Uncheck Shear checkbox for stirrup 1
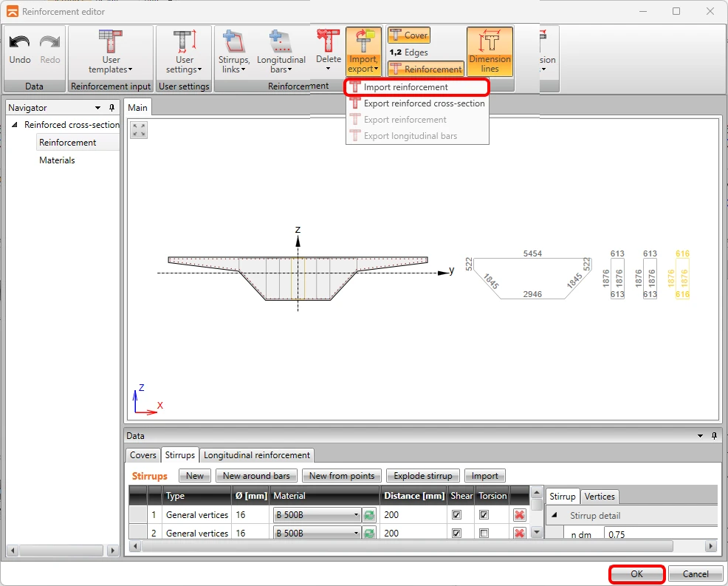Screen dimensions: 728x586 click(x=456, y=515)
